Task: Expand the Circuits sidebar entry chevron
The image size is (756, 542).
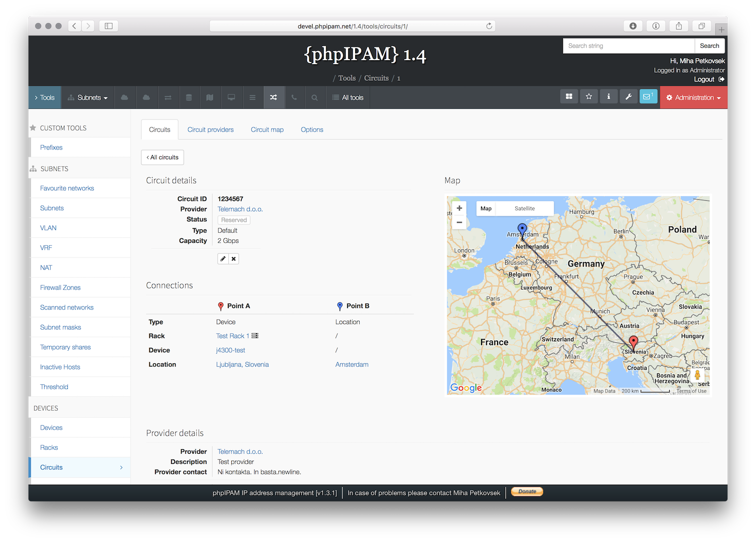Action: point(121,467)
